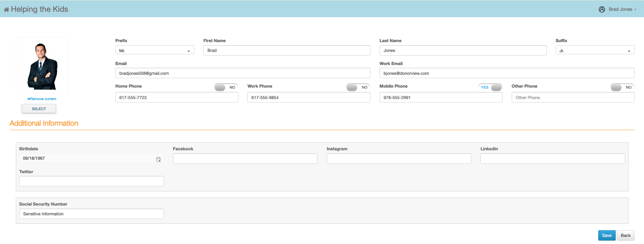The image size is (644, 244).
Task: Select the Work Email text field
Action: [507, 73]
